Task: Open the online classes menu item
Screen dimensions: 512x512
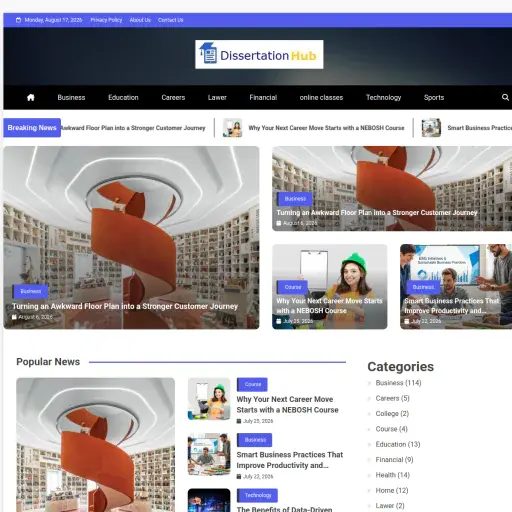Action: point(321,98)
